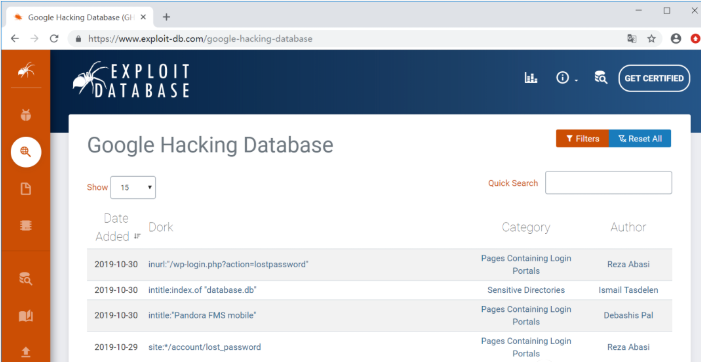
Task: Open author Reza Abasi in the wp-login.php row
Action: coord(628,264)
